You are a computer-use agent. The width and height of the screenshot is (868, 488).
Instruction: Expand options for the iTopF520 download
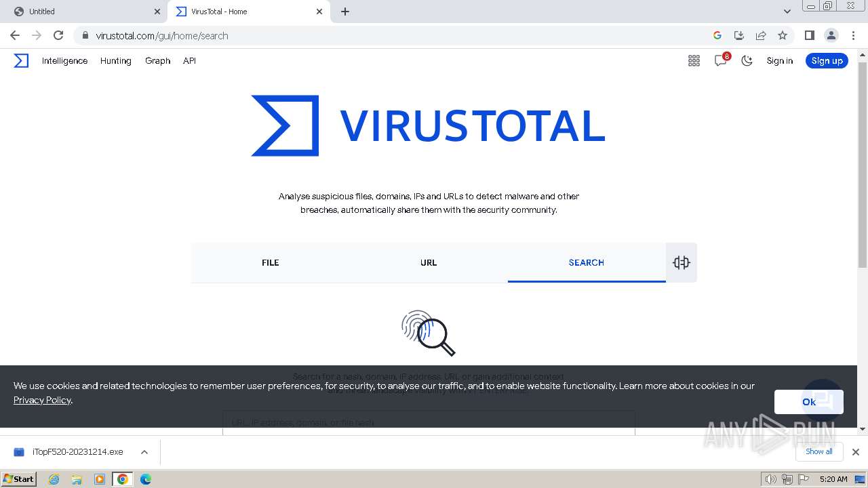144,452
